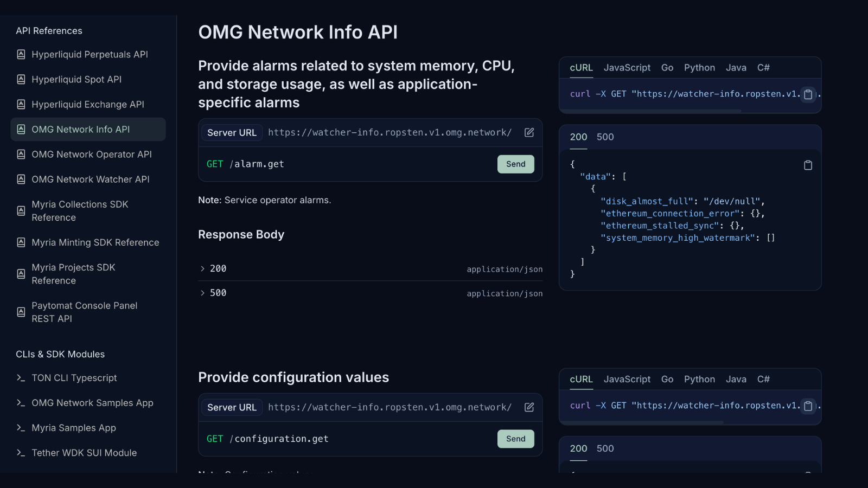Click the TON CLI Typescript terminal icon
Viewport: 868px width, 488px height.
pyautogui.click(x=21, y=378)
